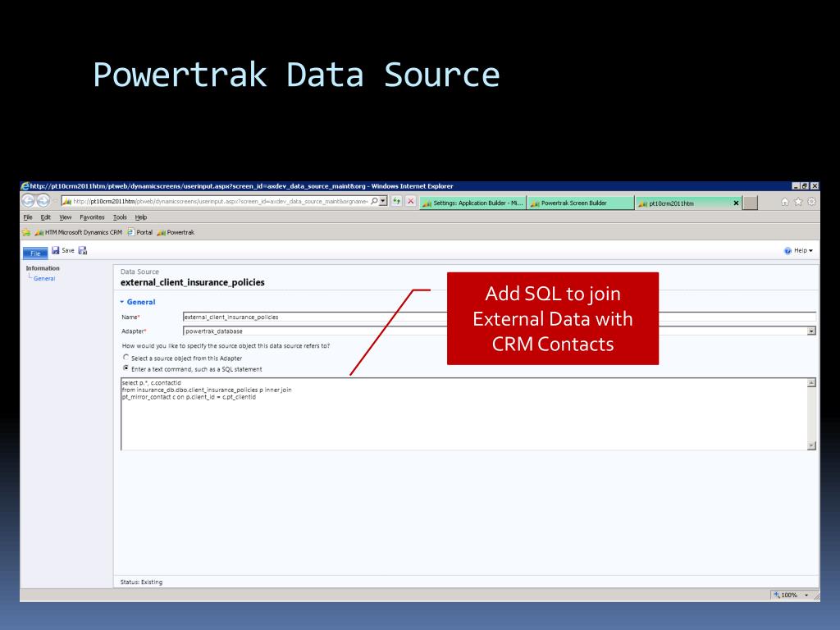Open the Edit menu
Image resolution: width=840 pixels, height=630 pixels.
(x=46, y=217)
